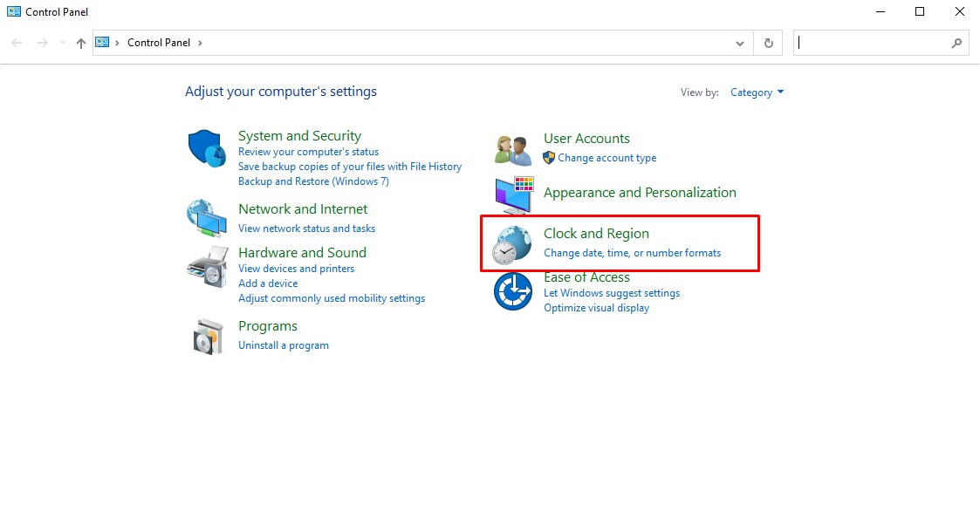Click the Control Panel title bar label

point(55,11)
